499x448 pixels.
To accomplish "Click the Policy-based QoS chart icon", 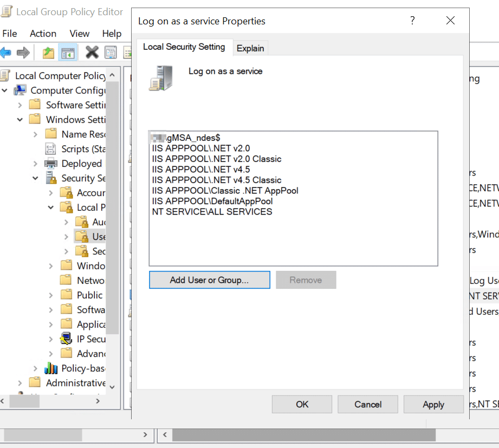I will [x=52, y=368].
